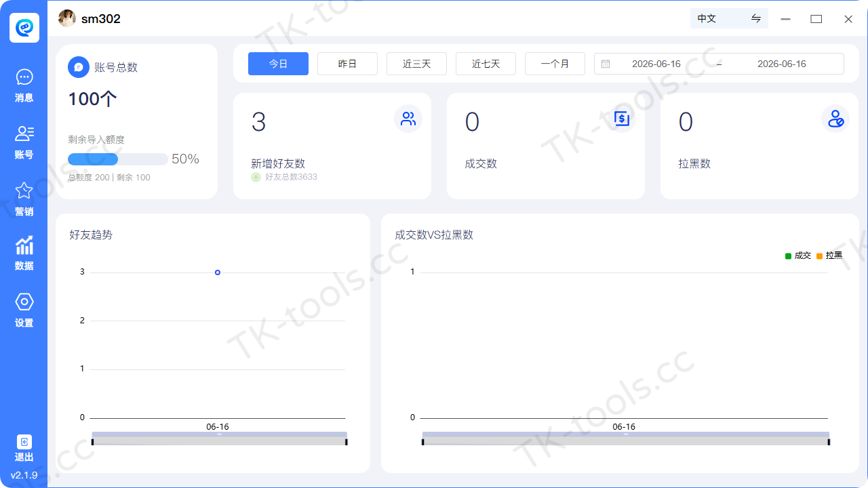Click the green plus icon beside 好友总数3633
The height and width of the screenshot is (488, 868).
pyautogui.click(x=256, y=177)
